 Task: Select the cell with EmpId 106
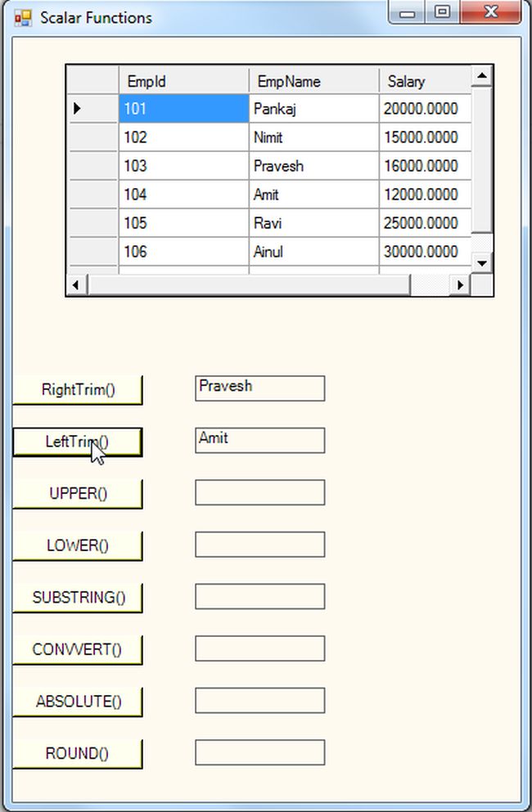pos(184,252)
